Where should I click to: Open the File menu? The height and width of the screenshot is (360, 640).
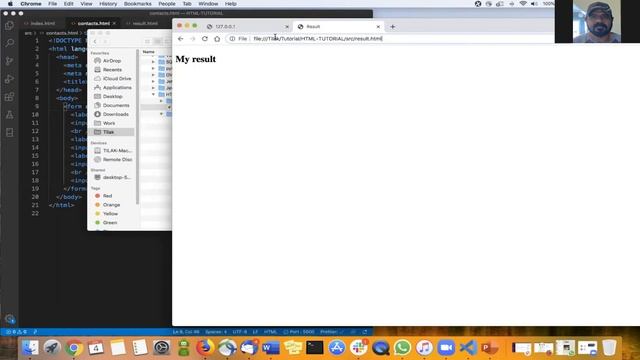pyautogui.click(x=53, y=4)
